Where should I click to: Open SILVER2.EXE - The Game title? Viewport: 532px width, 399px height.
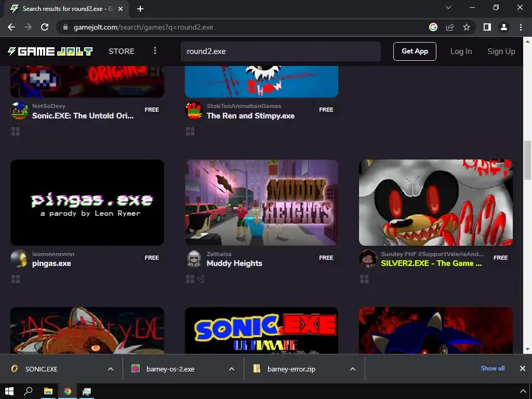431,263
